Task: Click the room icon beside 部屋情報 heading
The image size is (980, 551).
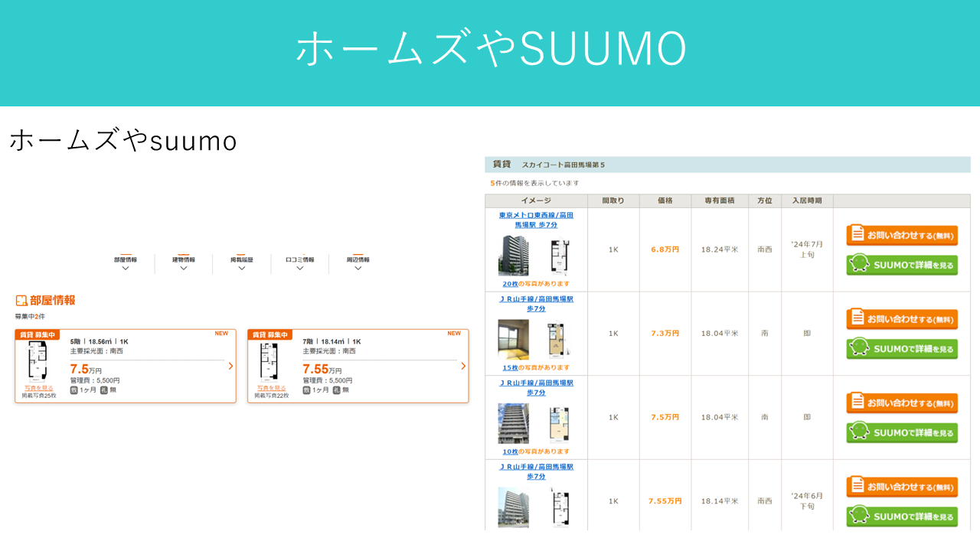Action: pos(21,301)
